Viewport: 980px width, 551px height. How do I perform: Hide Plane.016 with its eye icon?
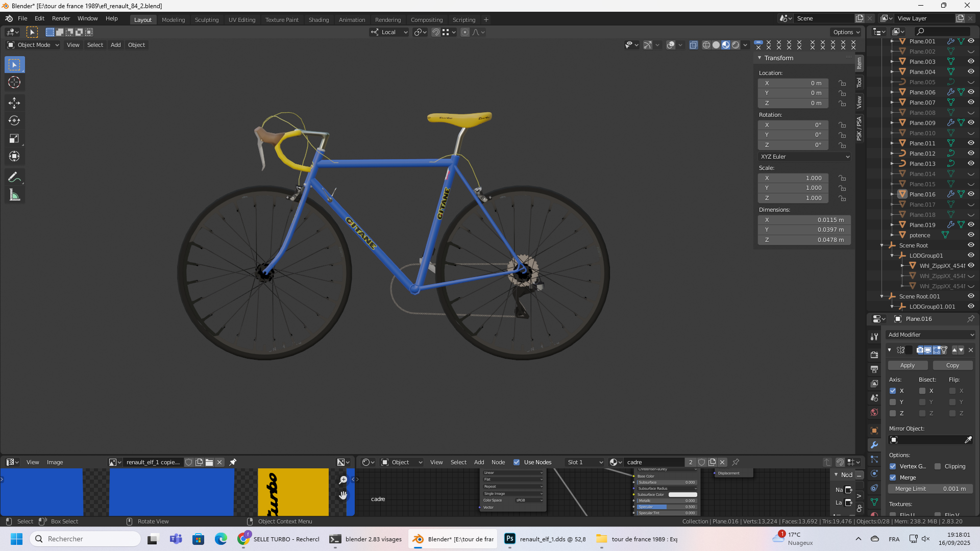[x=971, y=194]
